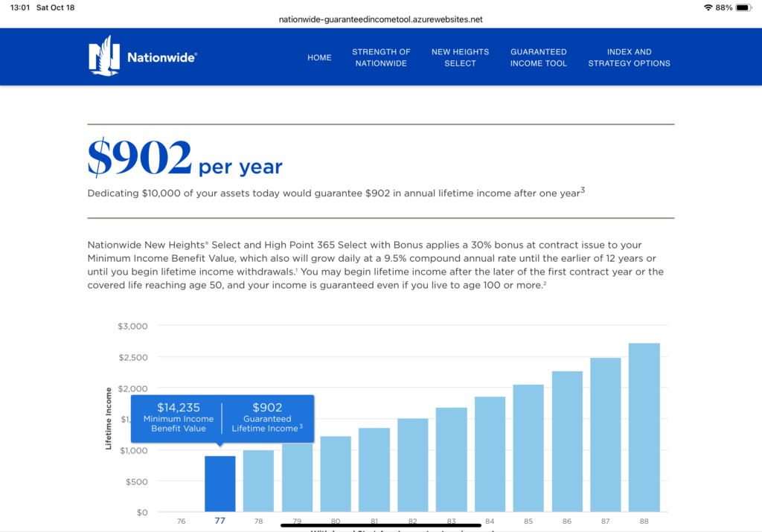Select the highlighted age 77 bar
This screenshot has height=532, width=762.
220,484
